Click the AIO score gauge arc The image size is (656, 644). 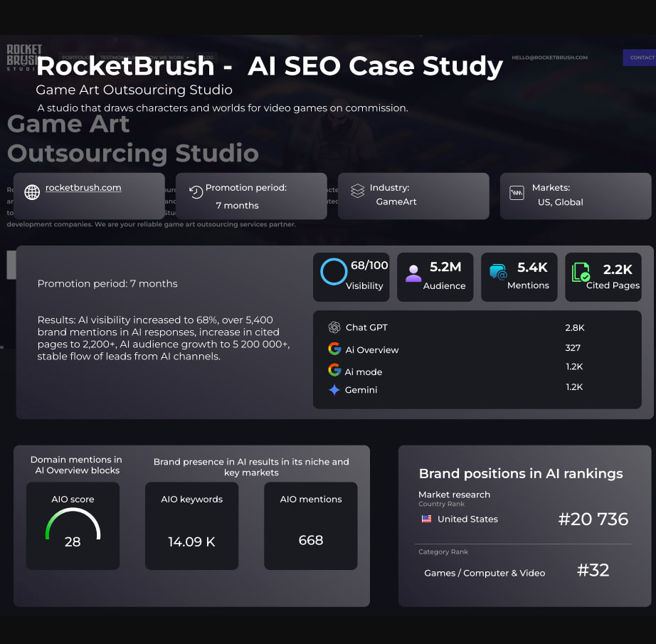pos(73,524)
